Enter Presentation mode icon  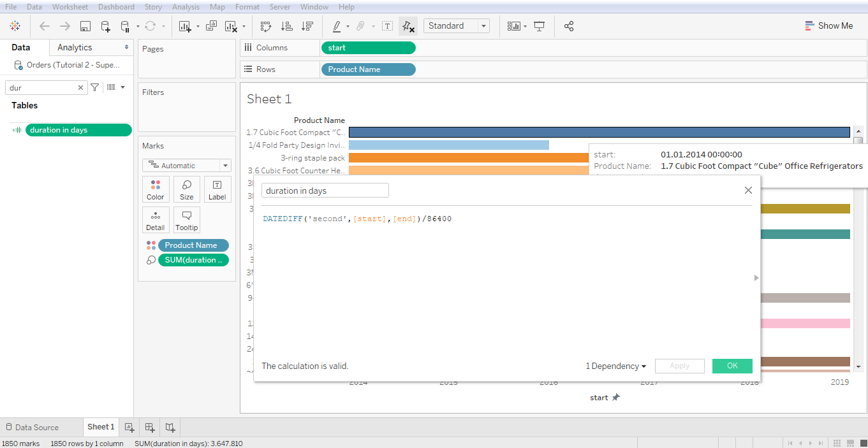coord(540,26)
